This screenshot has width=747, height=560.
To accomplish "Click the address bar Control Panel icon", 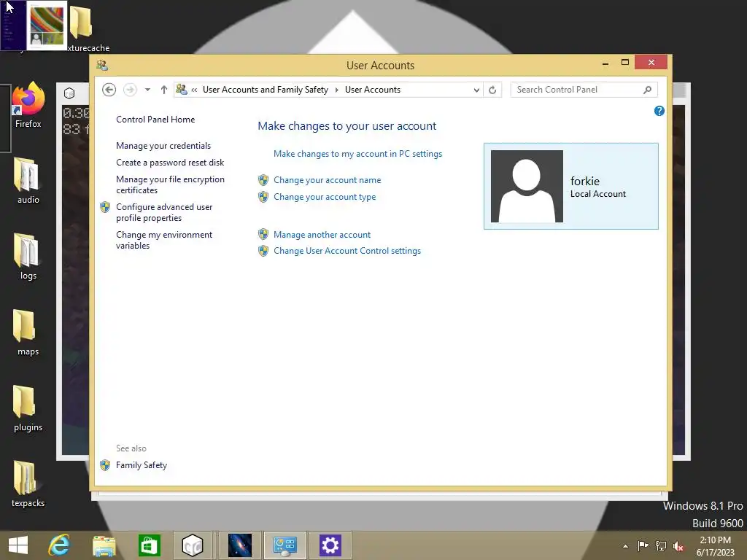I will 182,89.
